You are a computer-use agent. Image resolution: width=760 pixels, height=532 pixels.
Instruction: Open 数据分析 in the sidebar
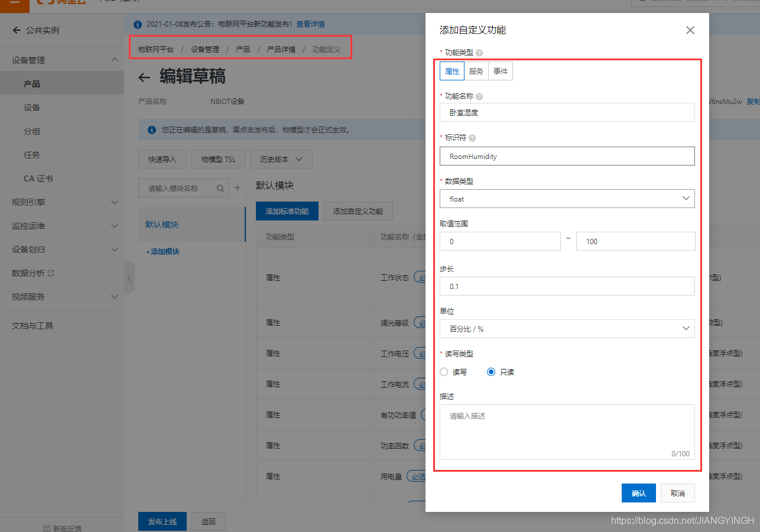pos(28,273)
